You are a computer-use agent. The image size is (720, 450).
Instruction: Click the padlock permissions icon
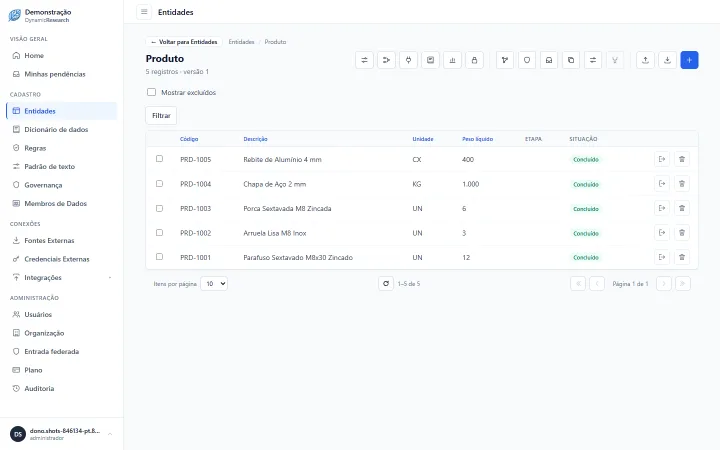pos(474,60)
